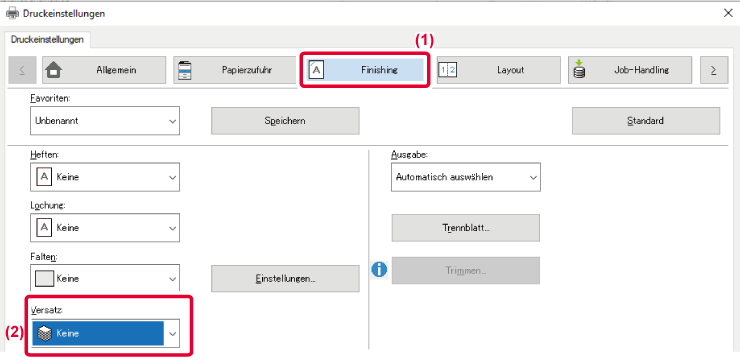
Task: Click the Einstellungen... button
Action: tap(285, 278)
